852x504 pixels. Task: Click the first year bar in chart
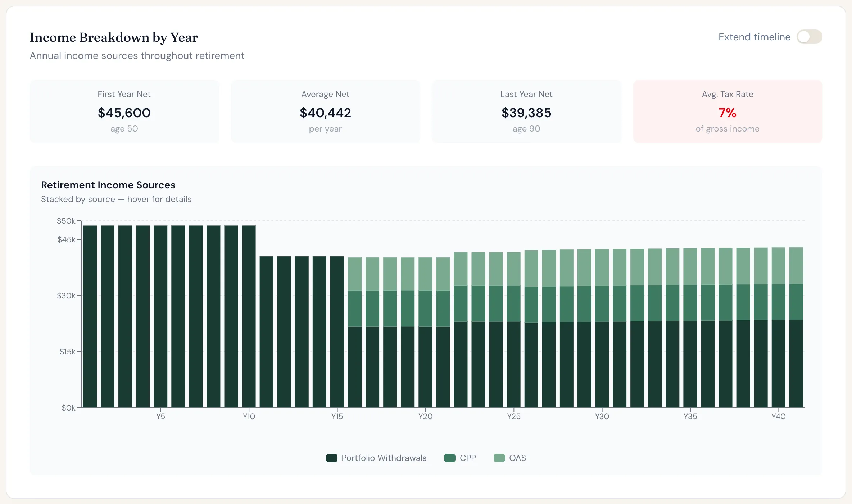pyautogui.click(x=90, y=316)
